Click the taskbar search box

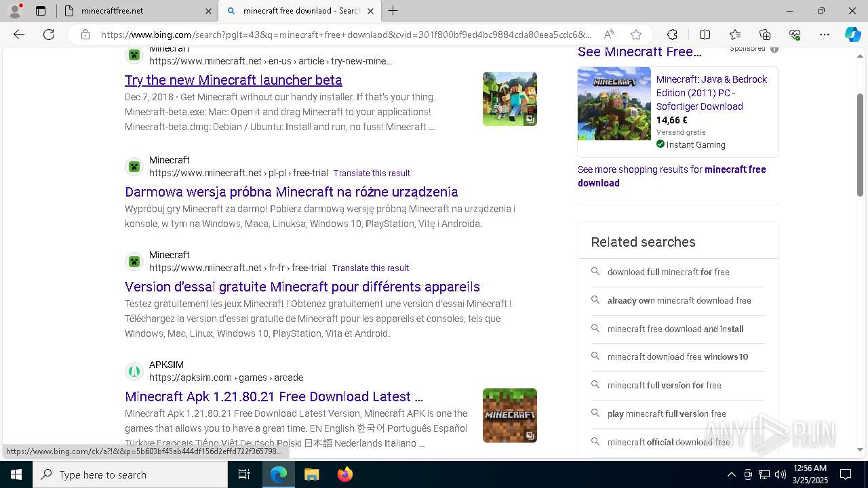coord(130,474)
